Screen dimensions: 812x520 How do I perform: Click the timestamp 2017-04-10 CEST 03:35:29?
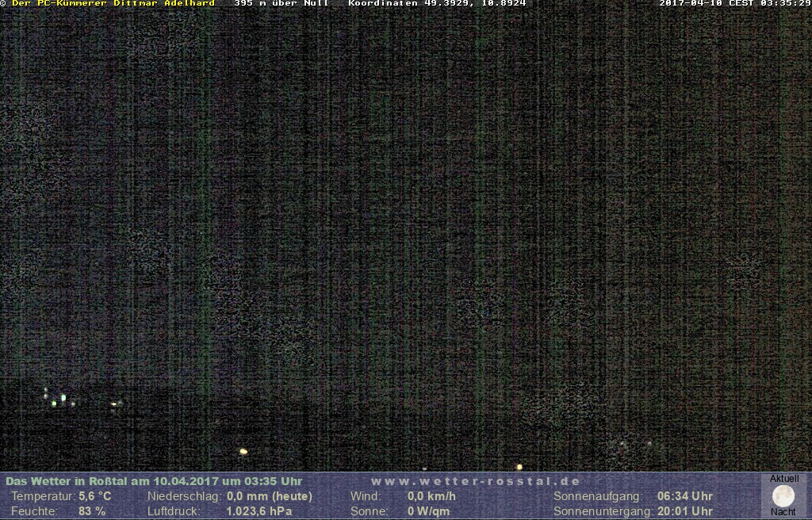click(735, 3)
